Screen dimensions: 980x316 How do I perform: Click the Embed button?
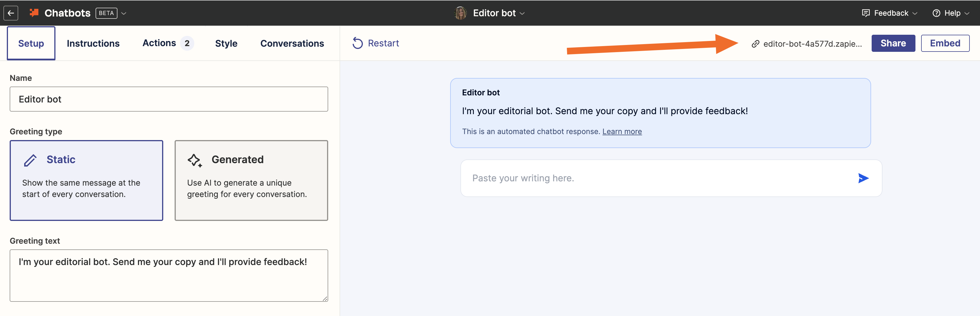pyautogui.click(x=945, y=43)
